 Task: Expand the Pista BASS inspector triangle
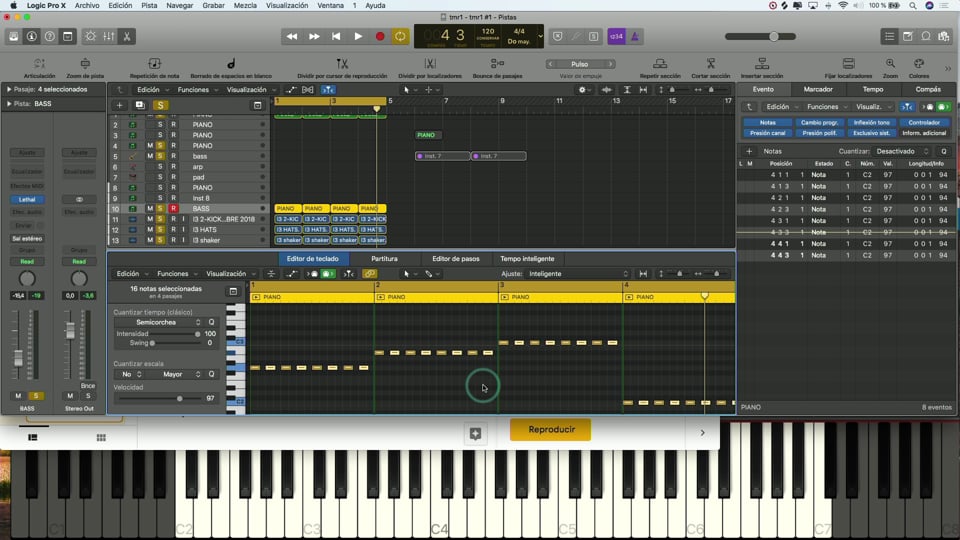[9, 103]
